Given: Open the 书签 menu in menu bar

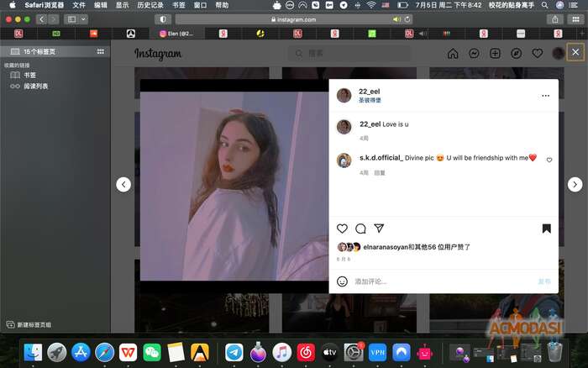Looking at the screenshot, I should (x=179, y=5).
